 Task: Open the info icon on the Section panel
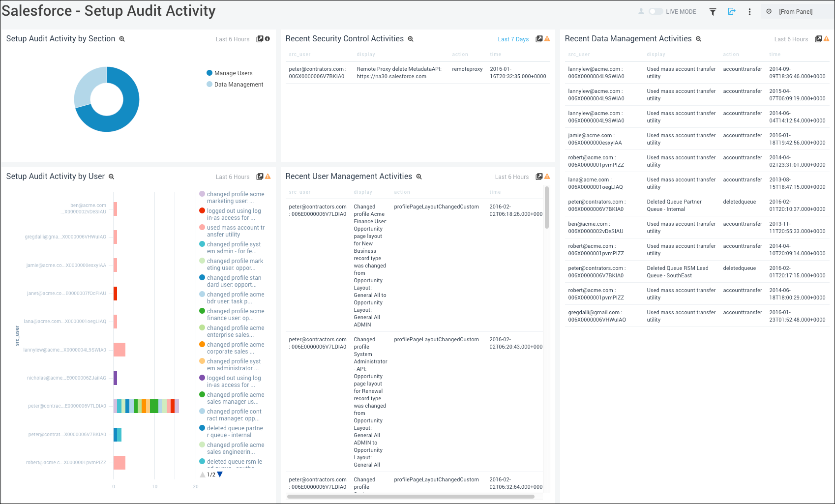coord(268,38)
